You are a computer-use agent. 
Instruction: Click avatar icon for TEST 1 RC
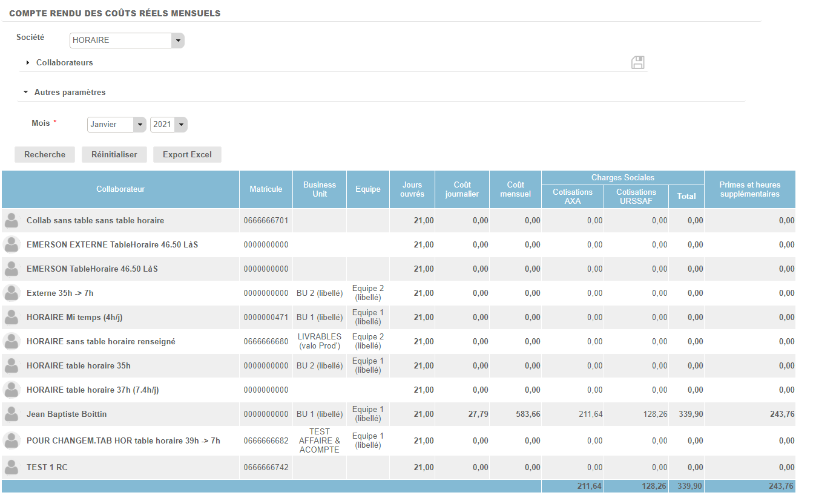(12, 467)
